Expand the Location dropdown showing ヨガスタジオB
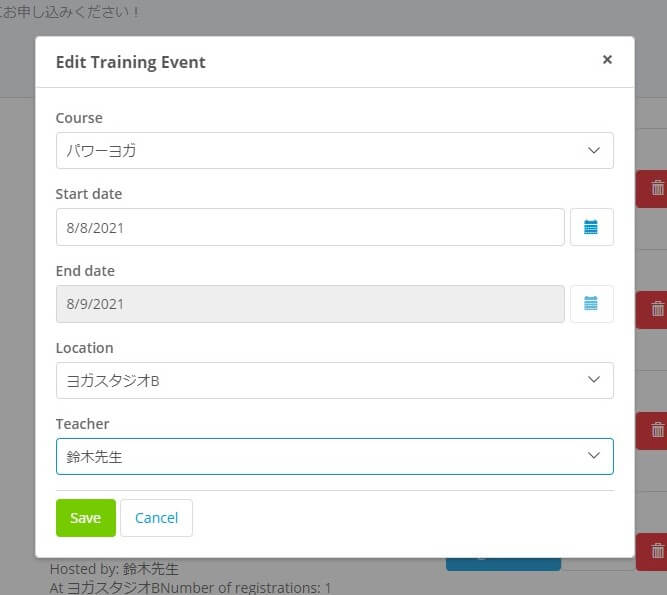 coord(334,380)
